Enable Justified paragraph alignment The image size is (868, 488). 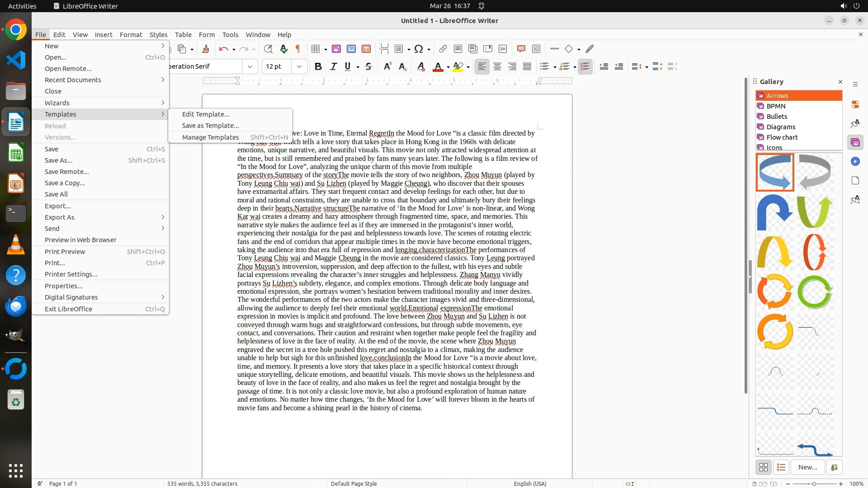[527, 66]
